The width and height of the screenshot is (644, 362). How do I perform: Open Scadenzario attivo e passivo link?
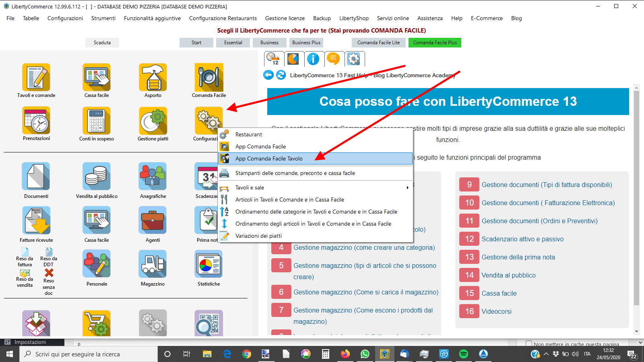click(x=522, y=239)
